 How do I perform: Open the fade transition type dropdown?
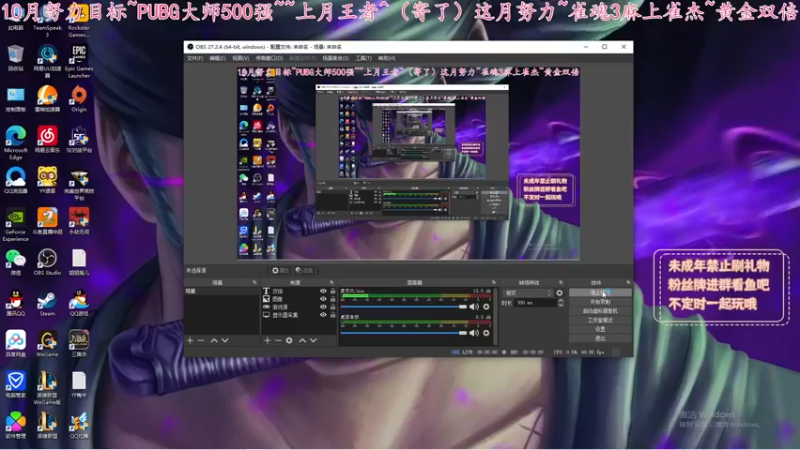point(528,293)
